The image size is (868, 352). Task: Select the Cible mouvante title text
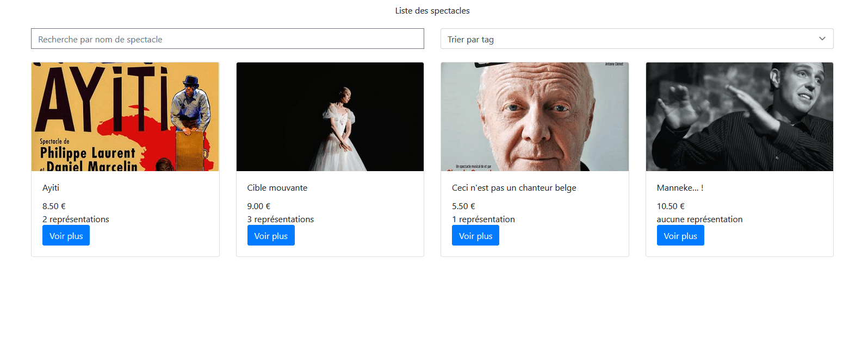click(277, 188)
